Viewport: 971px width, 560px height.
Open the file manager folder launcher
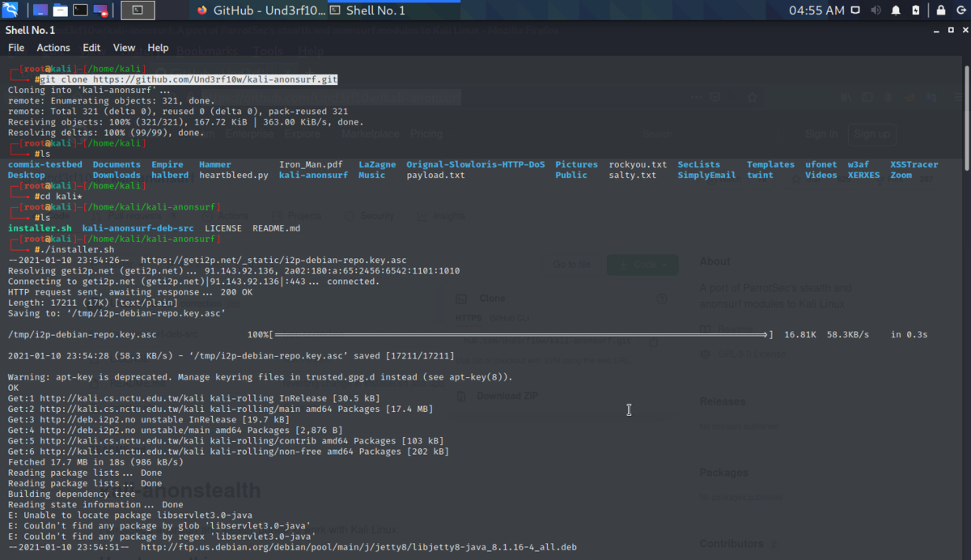60,11
